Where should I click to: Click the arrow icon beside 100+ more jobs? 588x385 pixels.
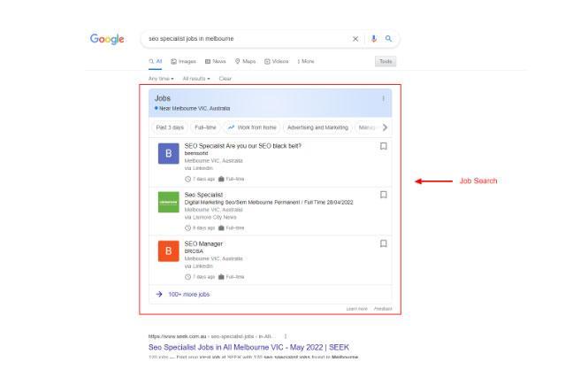point(159,294)
